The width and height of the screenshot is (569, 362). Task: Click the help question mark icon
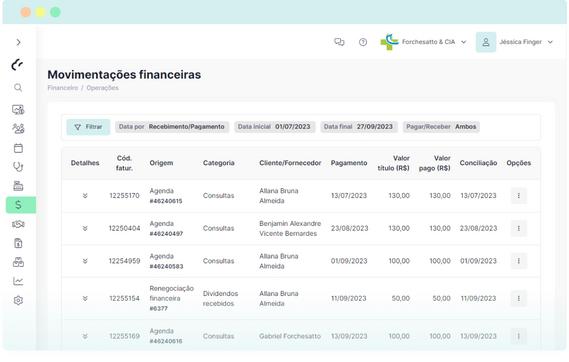pyautogui.click(x=363, y=42)
